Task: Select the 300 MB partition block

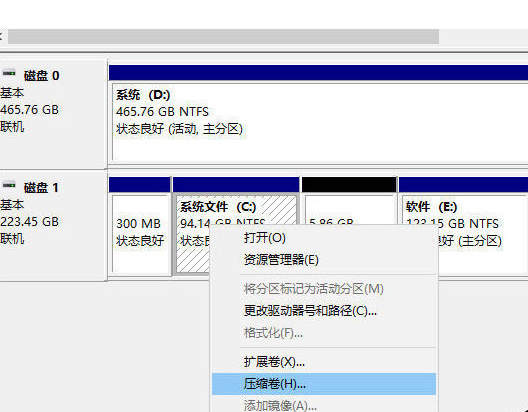Action: (140, 234)
